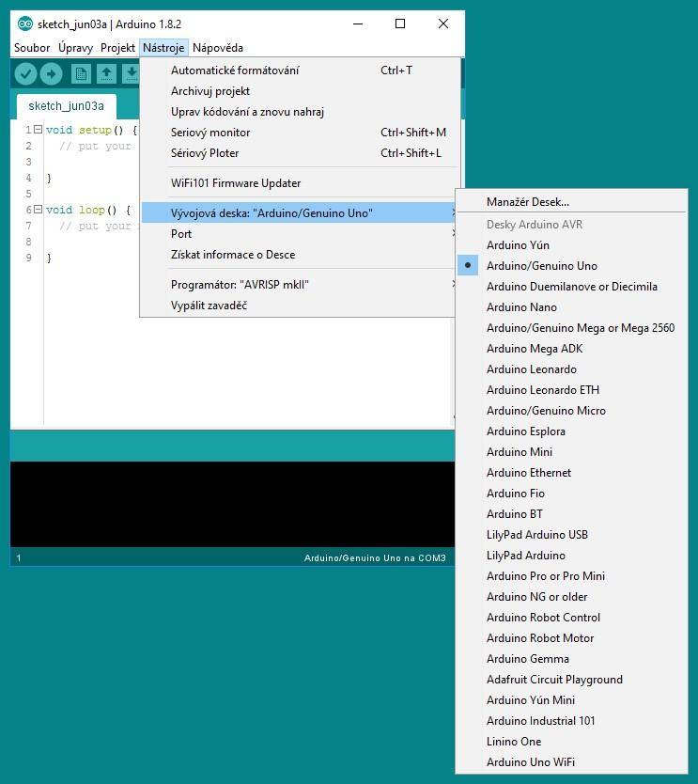Open the Nápověda menu

[x=218, y=48]
